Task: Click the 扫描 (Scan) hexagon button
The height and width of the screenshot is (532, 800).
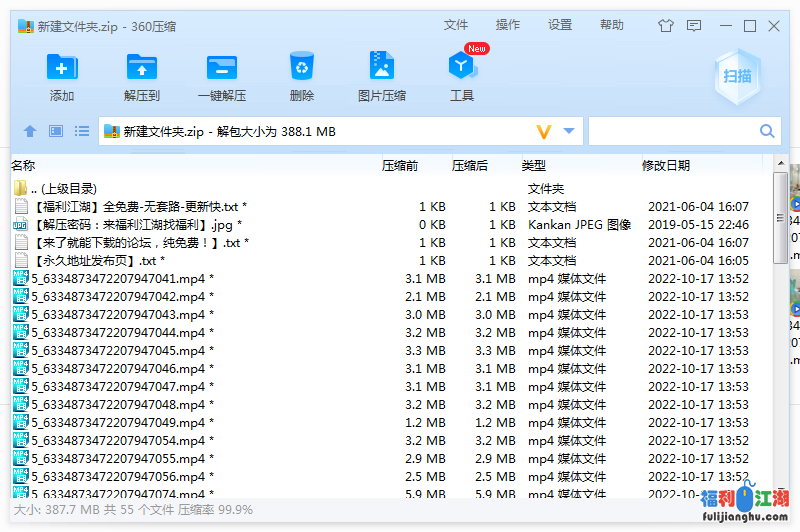Action: coord(737,76)
